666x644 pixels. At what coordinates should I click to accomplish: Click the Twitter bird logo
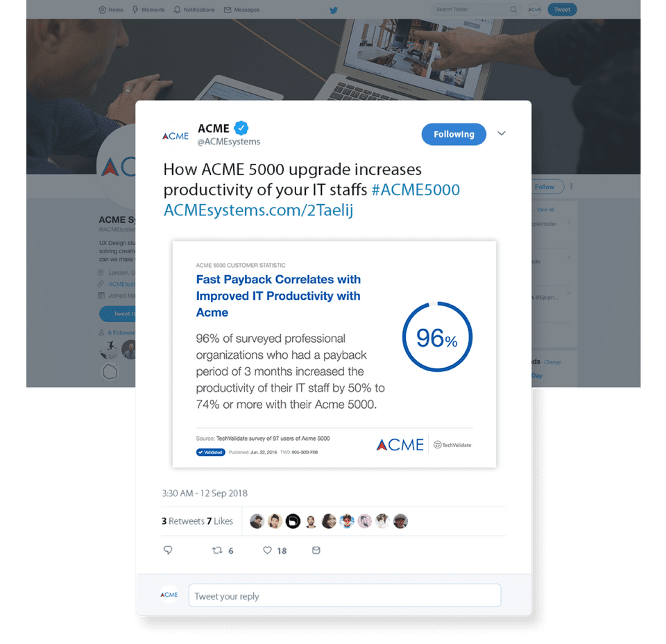coord(334,10)
